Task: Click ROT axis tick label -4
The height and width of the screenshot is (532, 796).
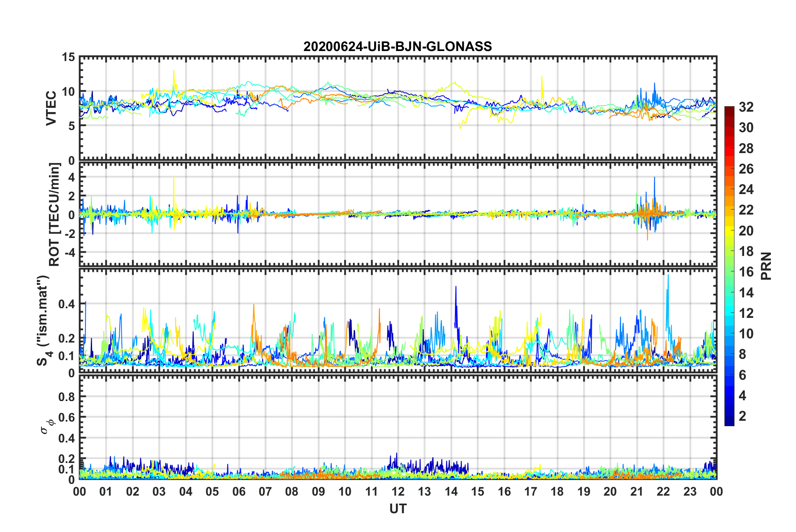Action: 70,253
